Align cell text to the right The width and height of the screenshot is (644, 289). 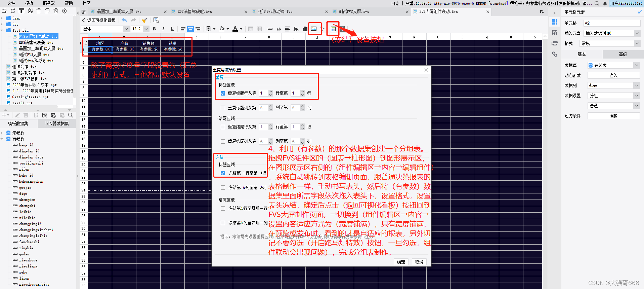[198, 29]
